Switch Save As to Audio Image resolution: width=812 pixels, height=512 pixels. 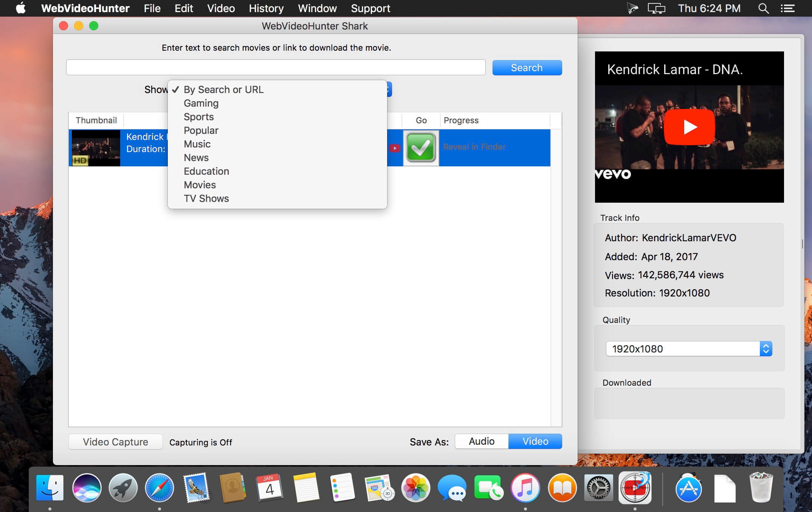[482, 441]
